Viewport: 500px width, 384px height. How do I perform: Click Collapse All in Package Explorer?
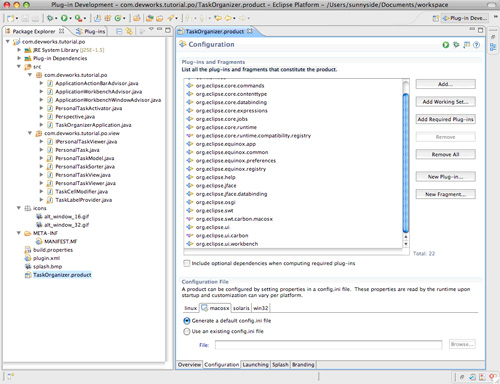pos(119,31)
